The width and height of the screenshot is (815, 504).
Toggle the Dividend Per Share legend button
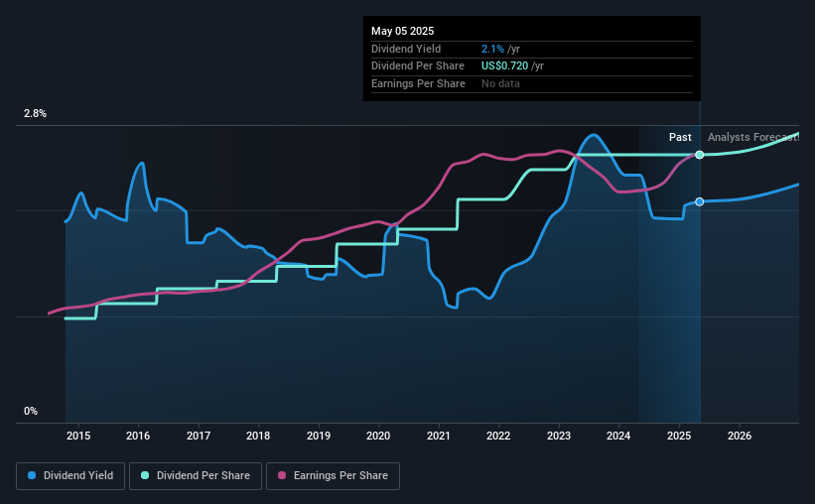(196, 476)
